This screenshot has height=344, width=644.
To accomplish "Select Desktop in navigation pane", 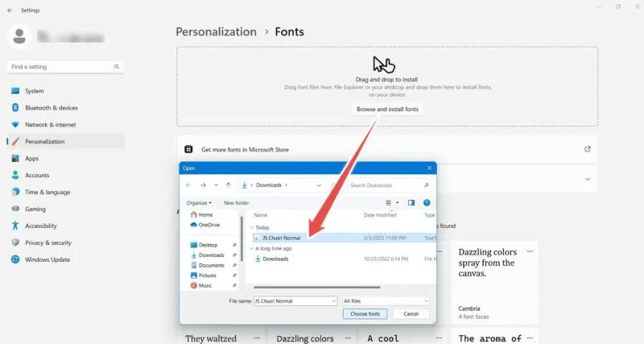I will (204, 245).
